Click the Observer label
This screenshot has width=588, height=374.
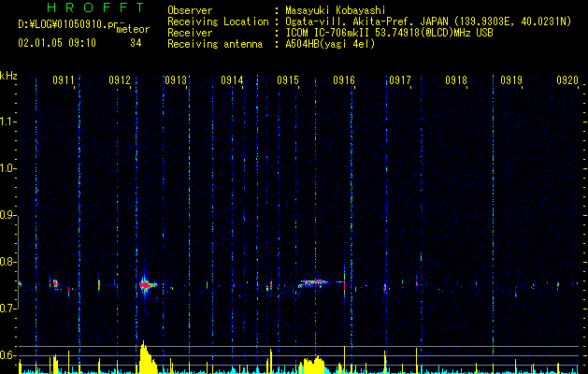(x=190, y=10)
